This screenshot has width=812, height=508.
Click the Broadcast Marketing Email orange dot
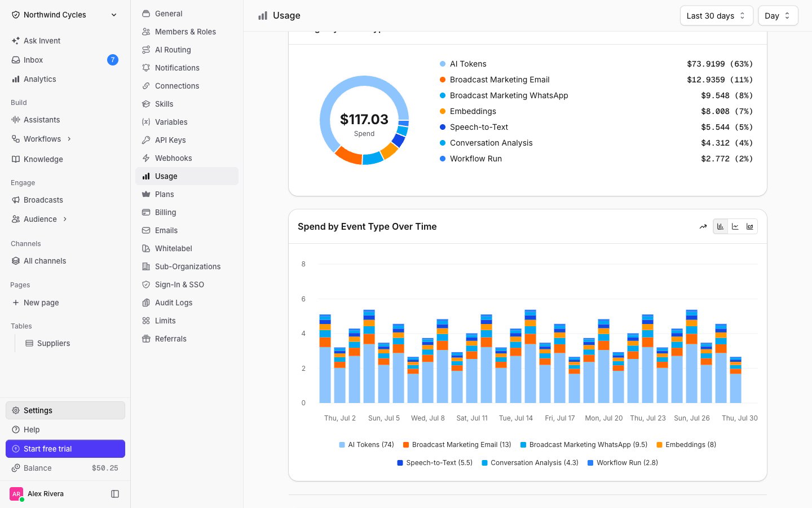pos(443,80)
